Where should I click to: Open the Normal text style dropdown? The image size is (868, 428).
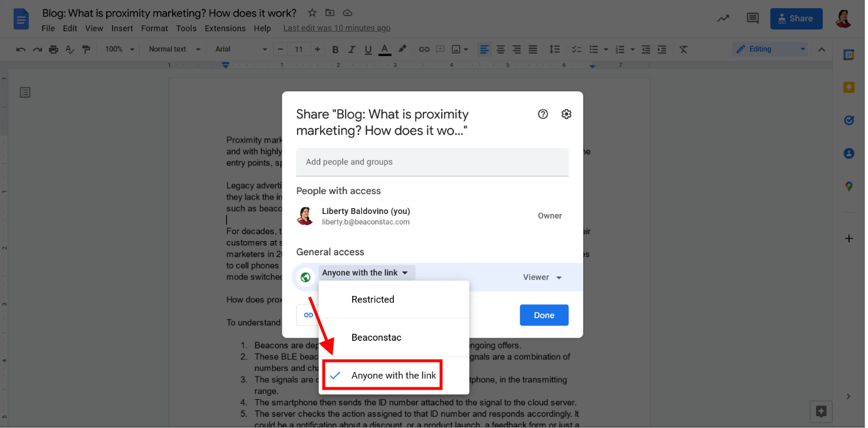pos(175,50)
